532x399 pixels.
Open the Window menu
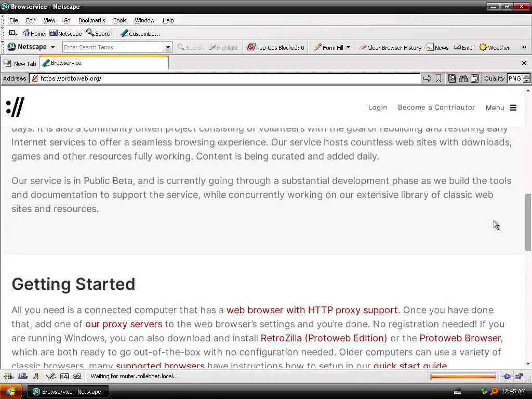tap(144, 20)
